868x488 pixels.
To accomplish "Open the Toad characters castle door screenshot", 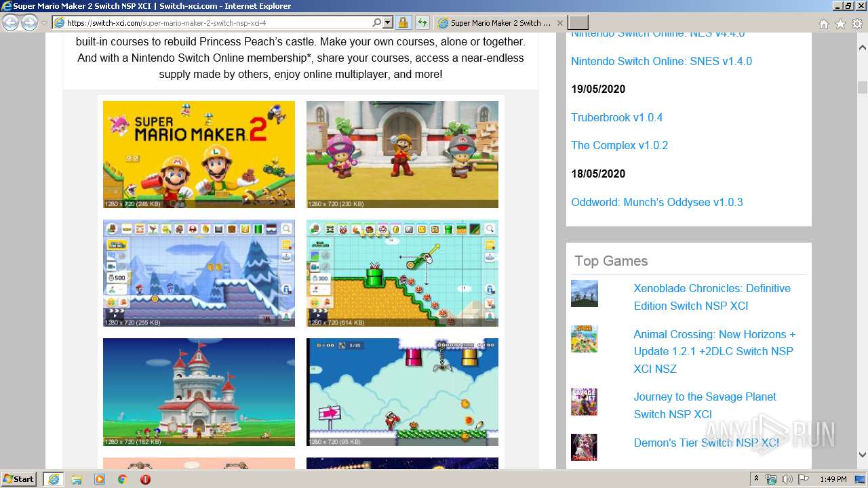I will pyautogui.click(x=402, y=155).
